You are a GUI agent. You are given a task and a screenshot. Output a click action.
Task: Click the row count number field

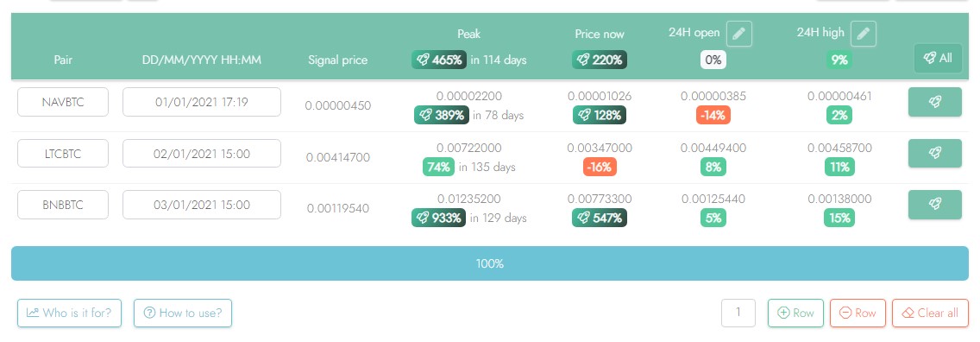coord(738,313)
